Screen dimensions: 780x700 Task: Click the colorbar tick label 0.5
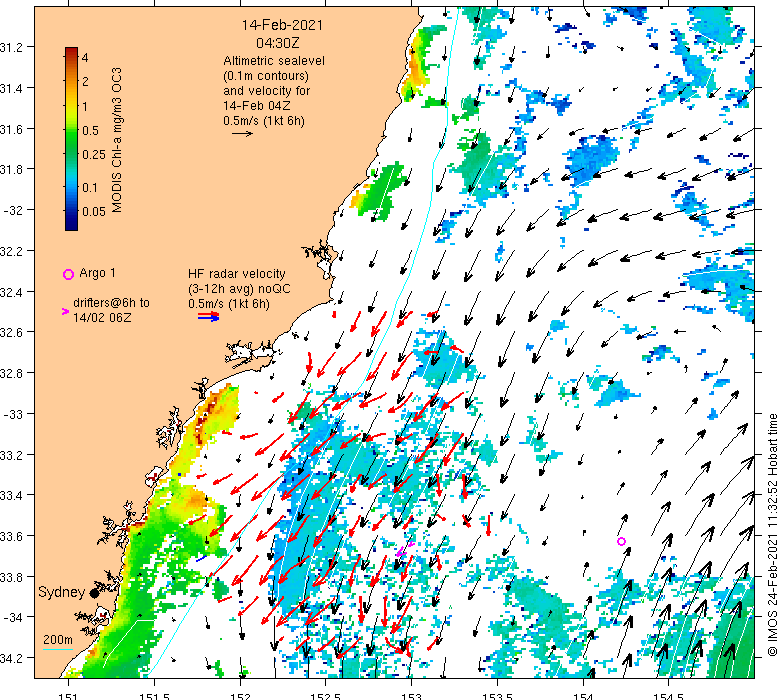(x=91, y=131)
